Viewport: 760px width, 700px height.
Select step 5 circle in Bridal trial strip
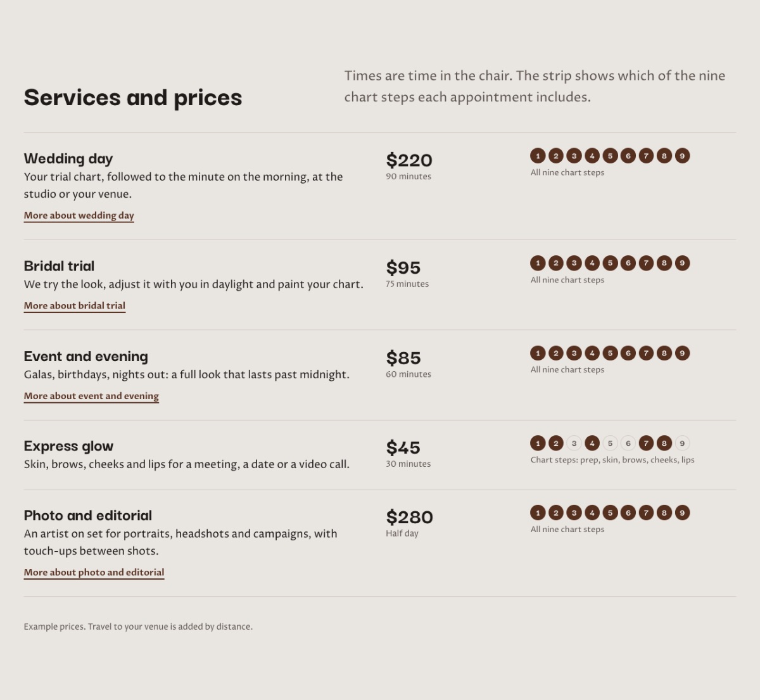[x=610, y=263]
